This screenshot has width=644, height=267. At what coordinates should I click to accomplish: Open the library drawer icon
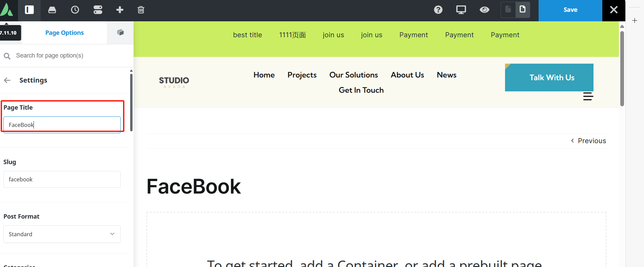tap(52, 10)
